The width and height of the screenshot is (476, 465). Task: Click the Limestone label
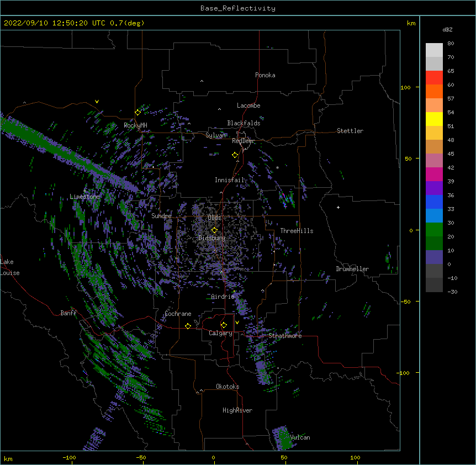(x=84, y=197)
